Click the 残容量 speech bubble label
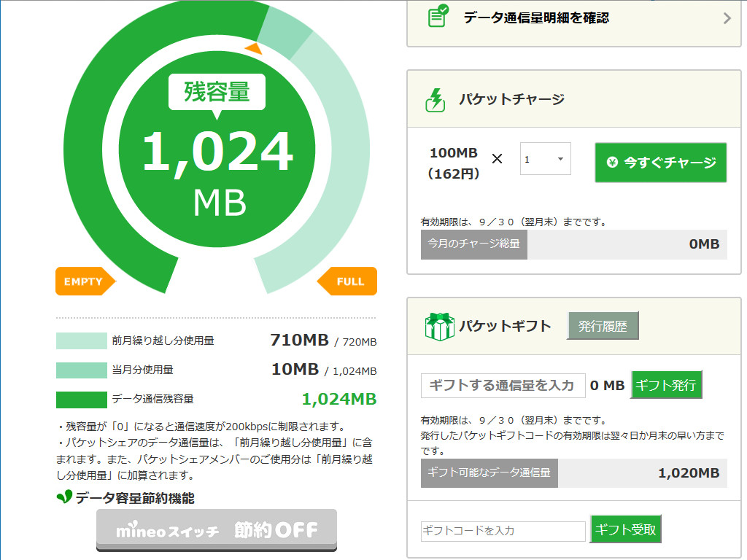The height and width of the screenshot is (560, 747). [217, 93]
